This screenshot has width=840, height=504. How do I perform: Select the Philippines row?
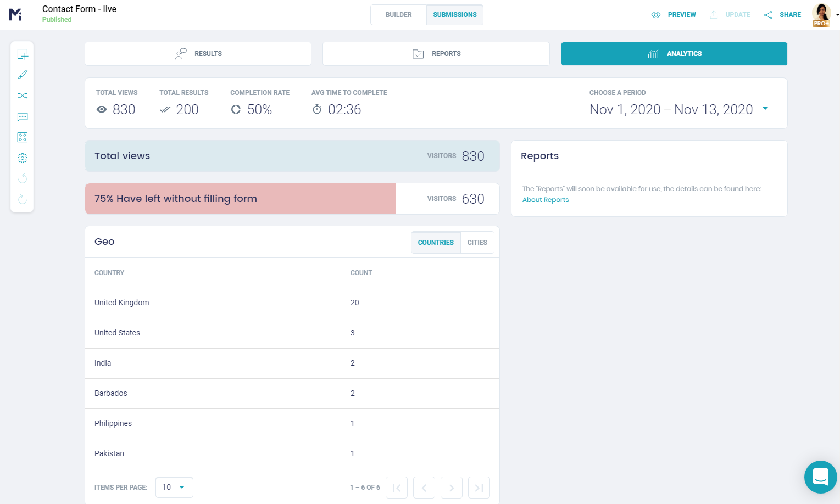click(292, 424)
